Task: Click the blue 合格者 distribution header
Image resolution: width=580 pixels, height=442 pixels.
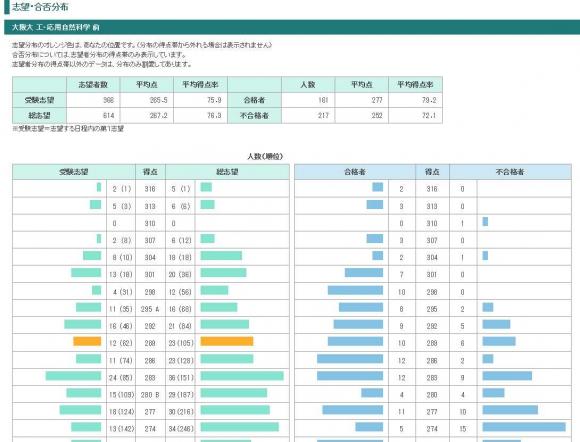Action: [x=355, y=172]
